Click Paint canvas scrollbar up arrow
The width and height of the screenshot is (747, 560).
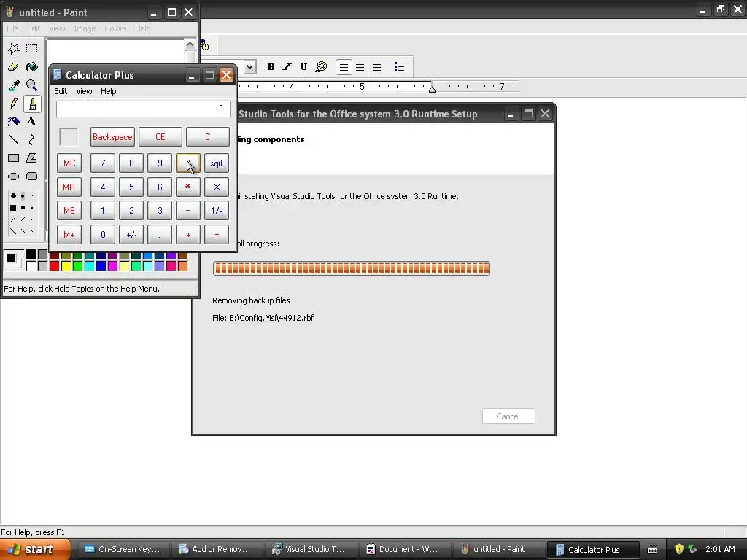190,44
